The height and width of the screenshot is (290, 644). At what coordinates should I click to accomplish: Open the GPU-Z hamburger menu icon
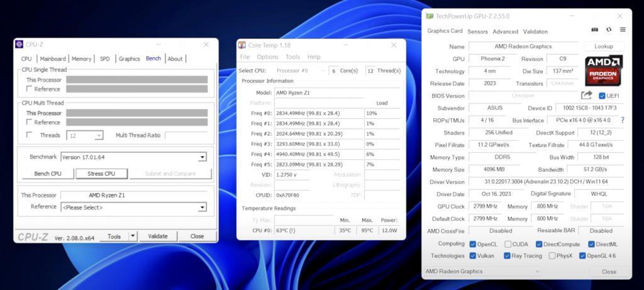(623, 30)
